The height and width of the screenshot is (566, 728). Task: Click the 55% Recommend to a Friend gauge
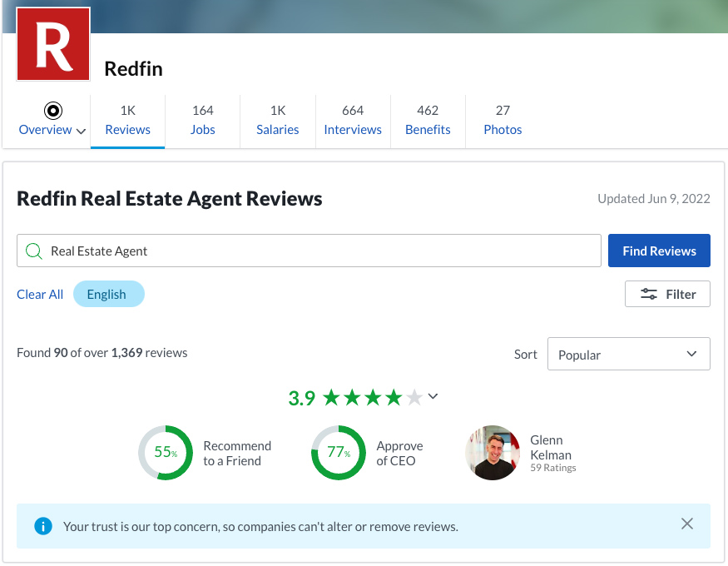tap(166, 452)
